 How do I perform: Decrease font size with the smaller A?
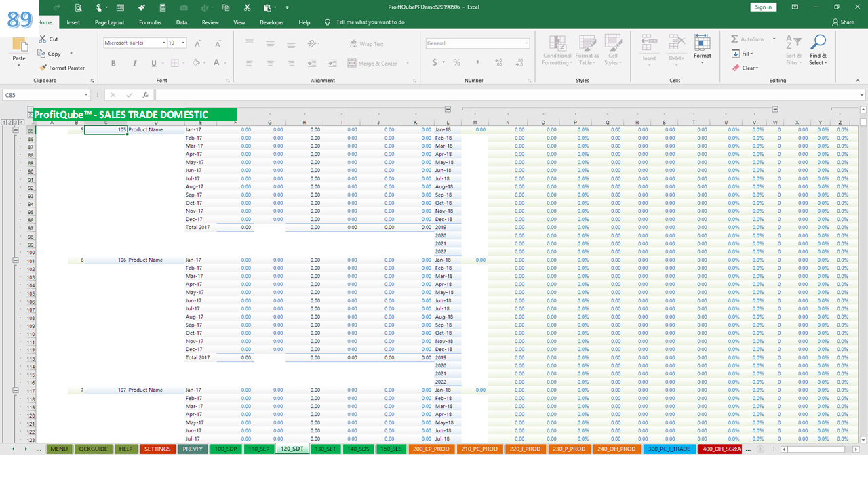(218, 43)
